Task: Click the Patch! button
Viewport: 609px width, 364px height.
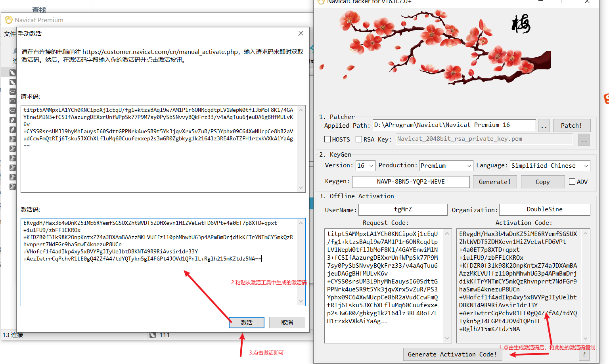Action: click(x=571, y=125)
